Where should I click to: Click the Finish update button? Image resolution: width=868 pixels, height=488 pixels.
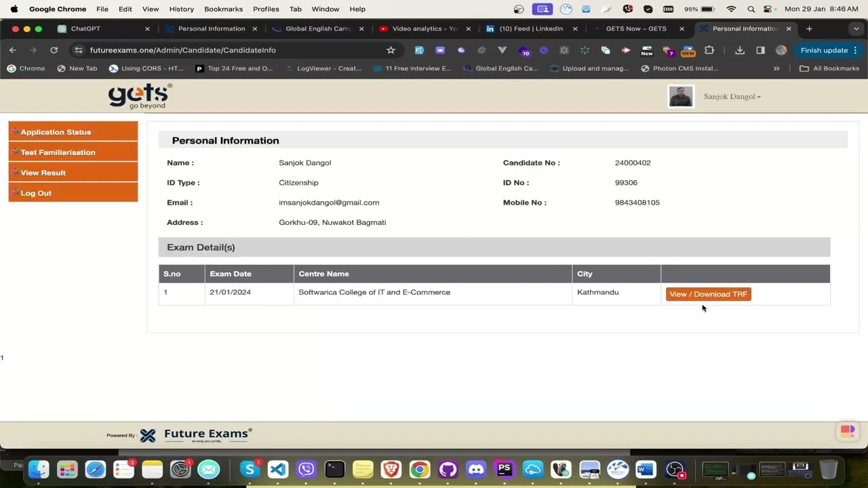829,50
